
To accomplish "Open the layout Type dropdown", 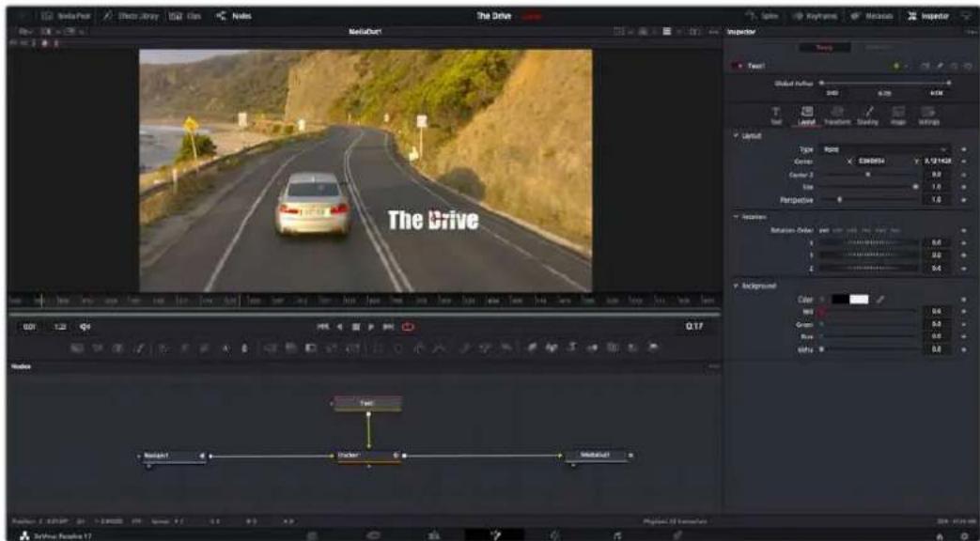I will point(884,149).
